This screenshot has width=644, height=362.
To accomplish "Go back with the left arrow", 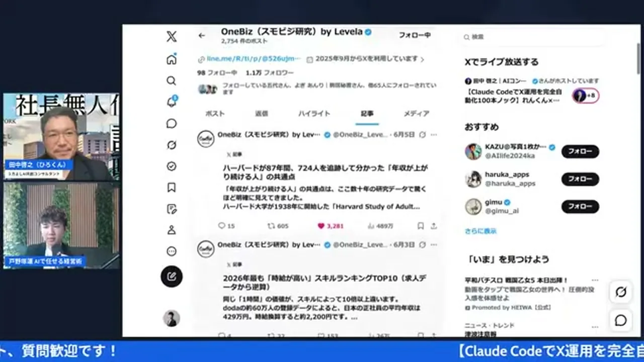I will tap(202, 36).
